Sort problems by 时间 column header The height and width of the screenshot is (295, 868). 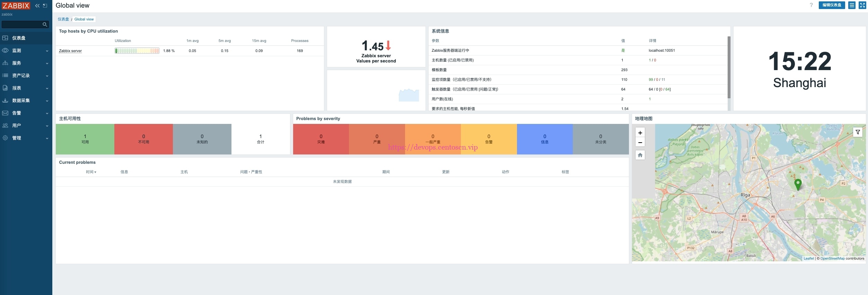coord(91,172)
